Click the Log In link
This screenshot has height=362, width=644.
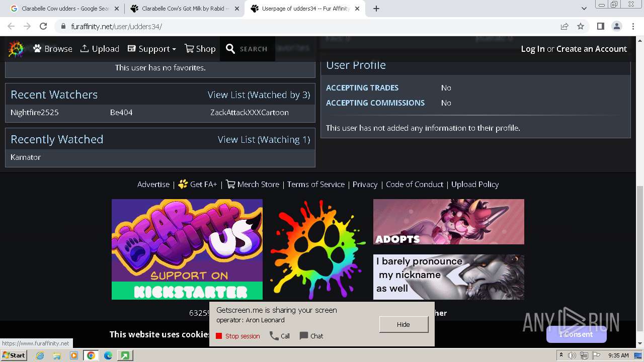[533, 49]
